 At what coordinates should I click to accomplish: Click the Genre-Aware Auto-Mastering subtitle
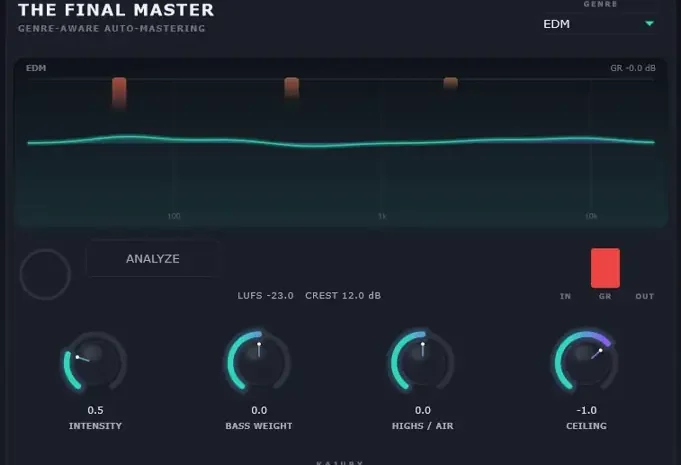tap(112, 29)
